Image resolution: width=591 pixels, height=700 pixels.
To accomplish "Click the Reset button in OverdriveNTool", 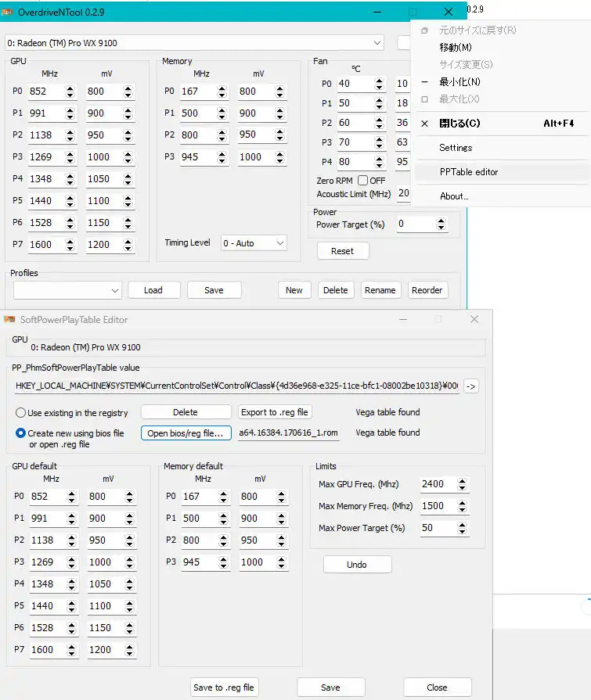I will [343, 251].
